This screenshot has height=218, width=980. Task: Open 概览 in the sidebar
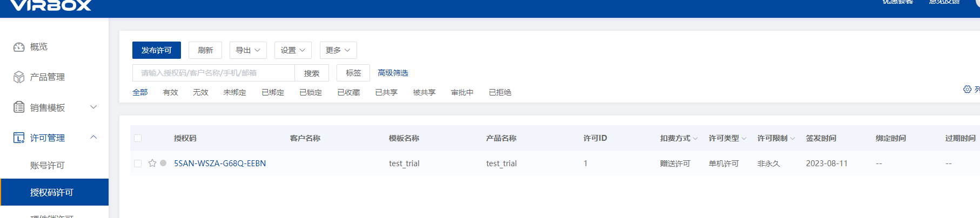39,47
